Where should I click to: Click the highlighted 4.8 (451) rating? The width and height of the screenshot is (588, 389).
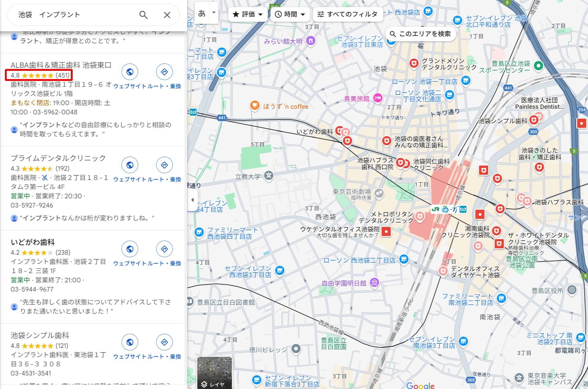tap(39, 75)
